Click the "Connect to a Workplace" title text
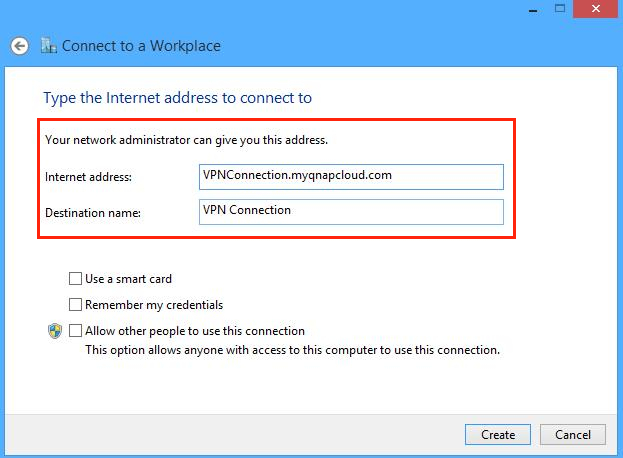The height and width of the screenshot is (458, 623). [141, 46]
